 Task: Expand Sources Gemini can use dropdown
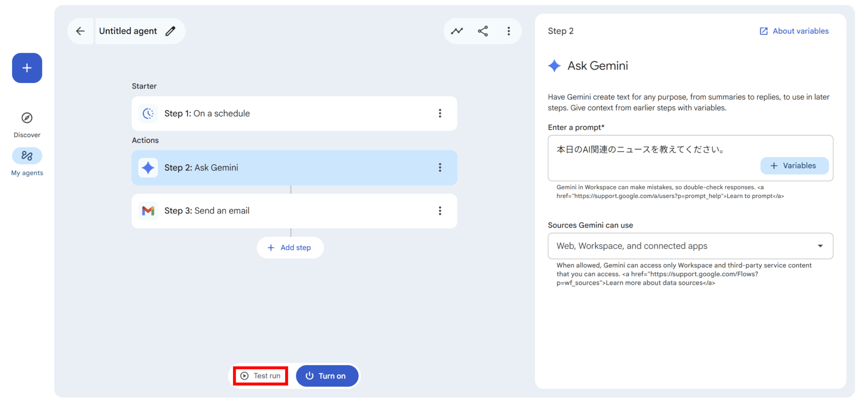coord(690,246)
